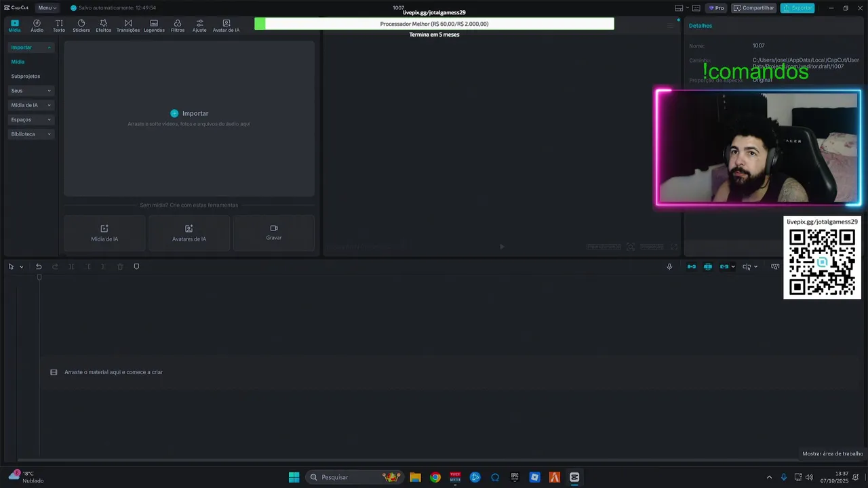Click the Compartilhar button
Image resolution: width=868 pixels, height=488 pixels.
[x=754, y=8]
